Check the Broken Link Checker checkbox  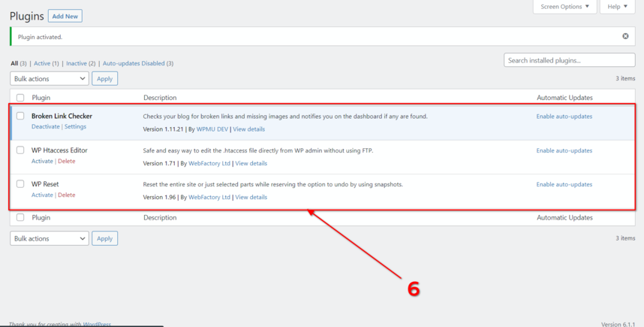click(20, 116)
